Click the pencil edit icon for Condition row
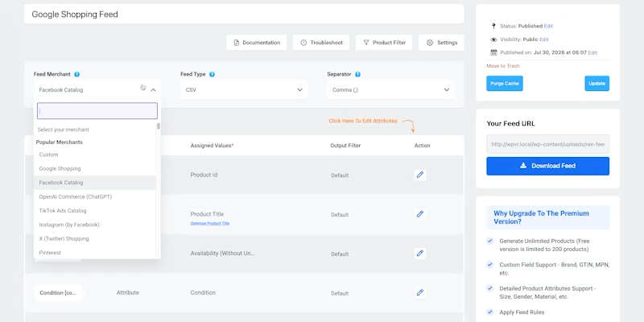Screen dimensions: 644x322 (419, 293)
